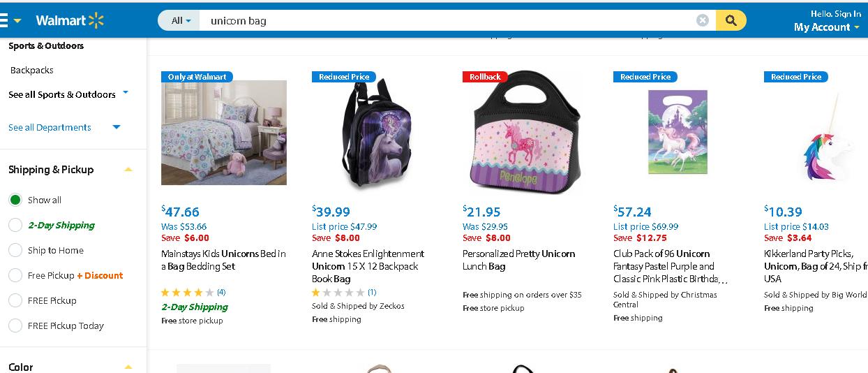Collapse the Shipping & Pickup filter section
The width and height of the screenshot is (868, 373).
pos(128,169)
